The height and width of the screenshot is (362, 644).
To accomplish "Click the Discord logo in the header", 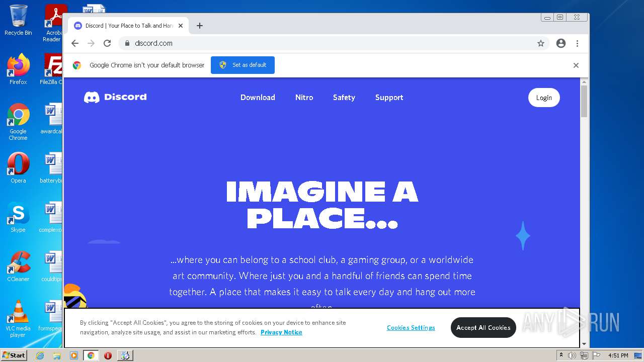I will (x=115, y=97).
